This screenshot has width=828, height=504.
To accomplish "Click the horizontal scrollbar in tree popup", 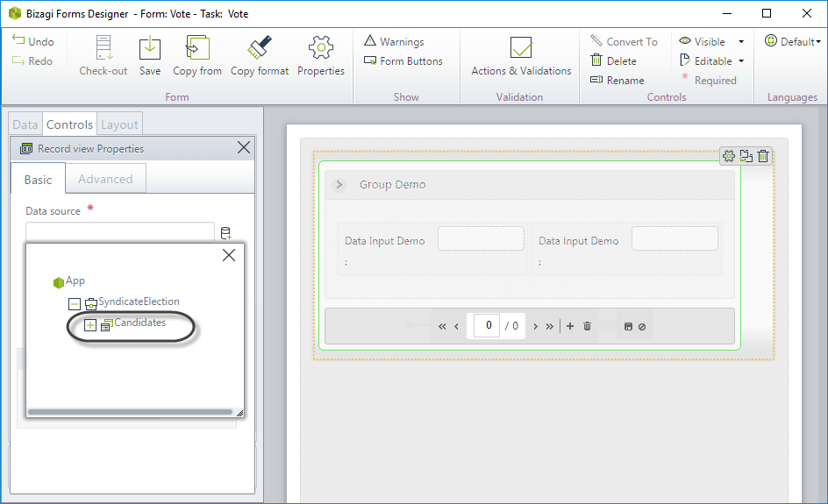I will pyautogui.click(x=130, y=412).
